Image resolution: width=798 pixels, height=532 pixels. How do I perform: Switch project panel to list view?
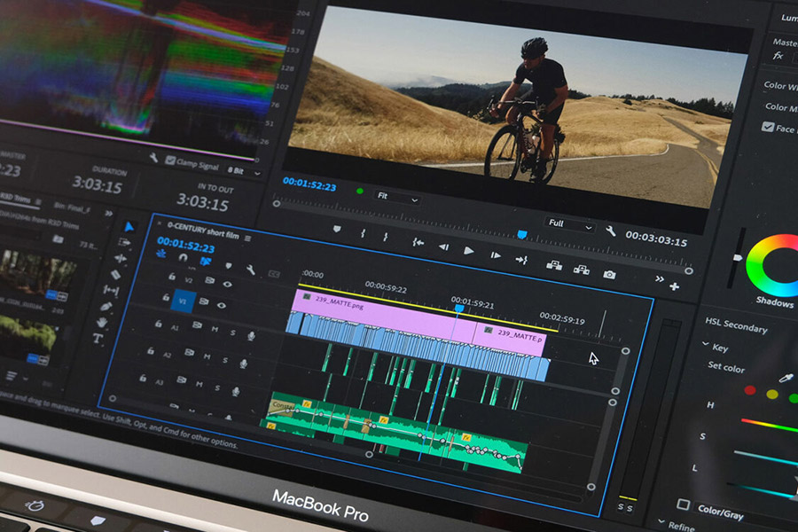point(12,376)
